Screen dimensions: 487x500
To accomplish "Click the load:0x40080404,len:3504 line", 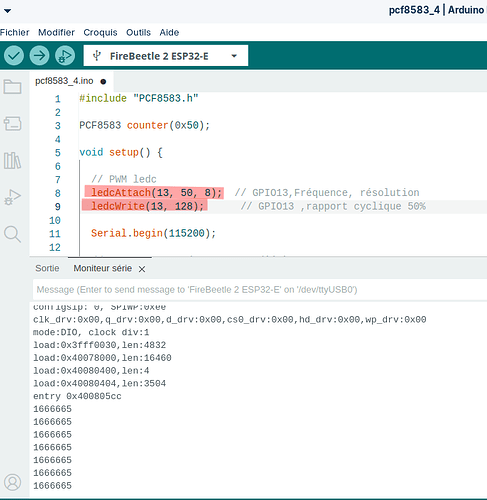I will click(99, 383).
